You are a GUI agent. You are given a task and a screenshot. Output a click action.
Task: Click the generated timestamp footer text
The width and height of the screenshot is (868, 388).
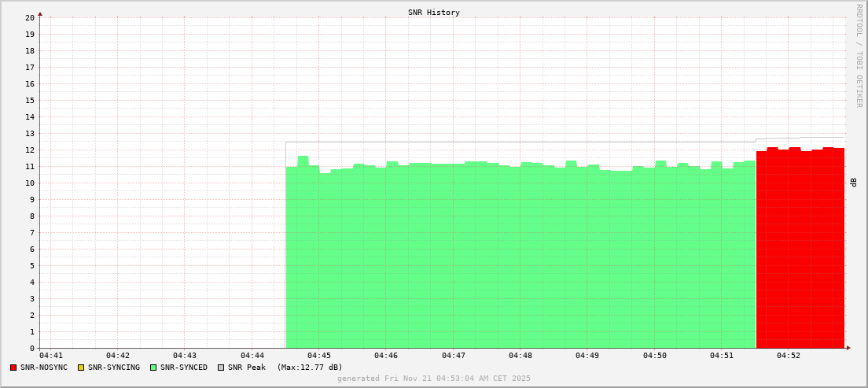[434, 379]
